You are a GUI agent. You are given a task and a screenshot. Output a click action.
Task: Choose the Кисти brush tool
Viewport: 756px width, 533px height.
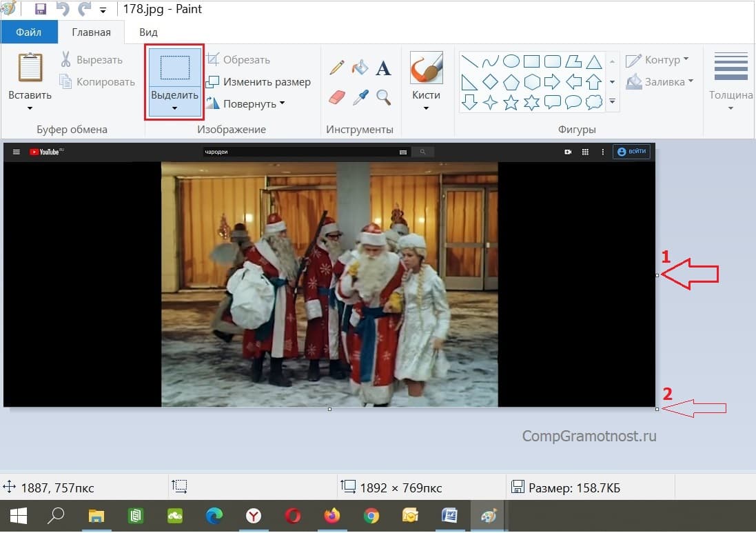(x=426, y=68)
